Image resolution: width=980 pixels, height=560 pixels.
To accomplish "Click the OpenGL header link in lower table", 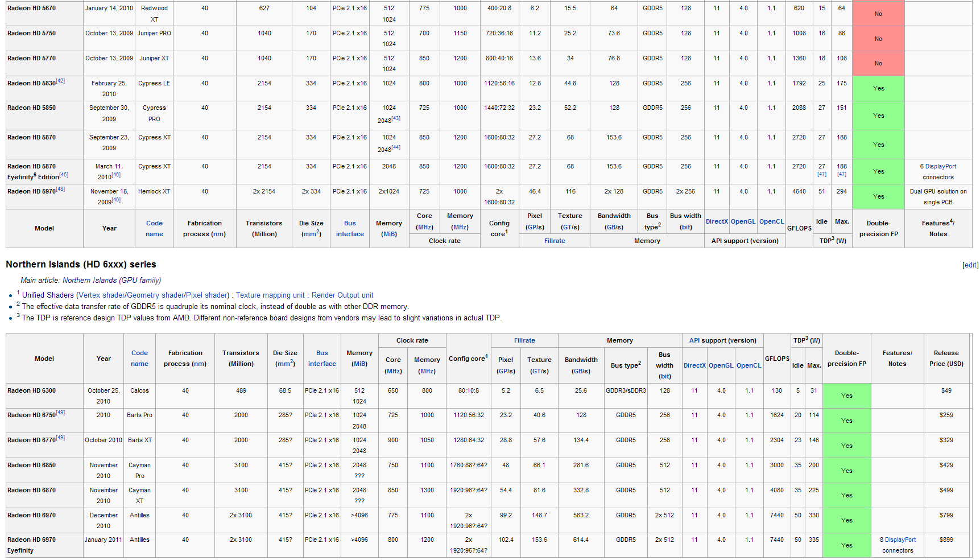I will pyautogui.click(x=721, y=365).
